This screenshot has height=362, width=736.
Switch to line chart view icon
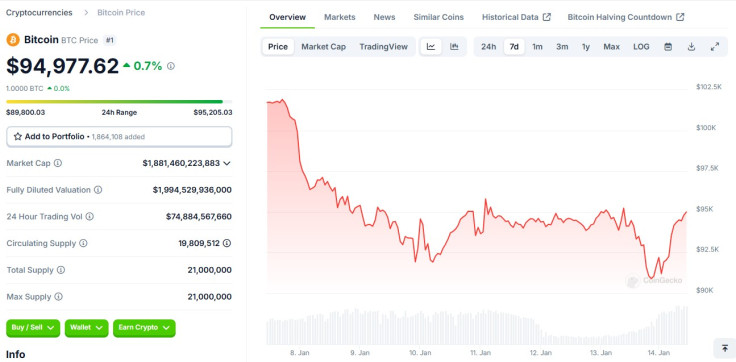[x=431, y=46]
